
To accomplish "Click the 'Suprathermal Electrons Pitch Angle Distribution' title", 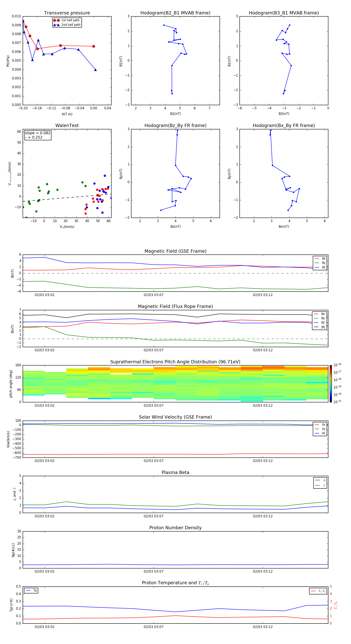I will (175, 362).
